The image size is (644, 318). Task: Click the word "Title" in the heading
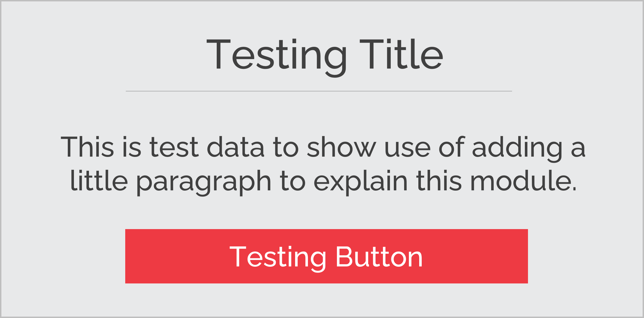click(x=401, y=54)
